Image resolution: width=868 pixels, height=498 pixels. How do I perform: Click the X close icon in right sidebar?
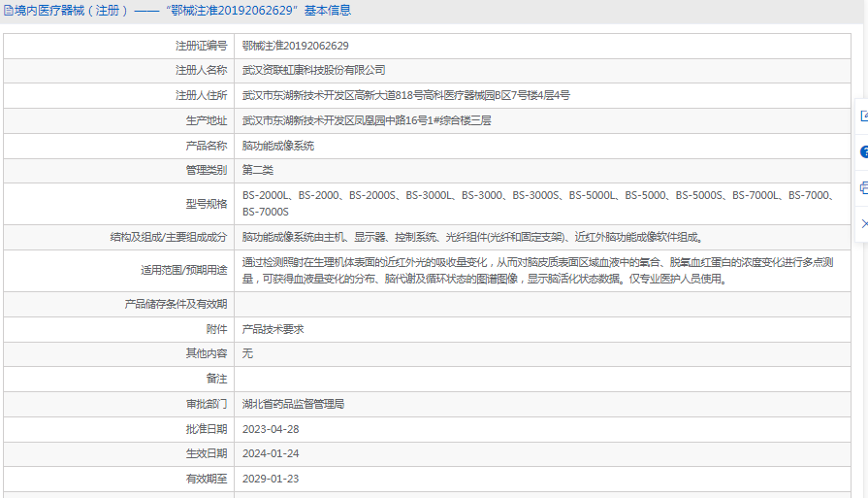click(x=865, y=224)
